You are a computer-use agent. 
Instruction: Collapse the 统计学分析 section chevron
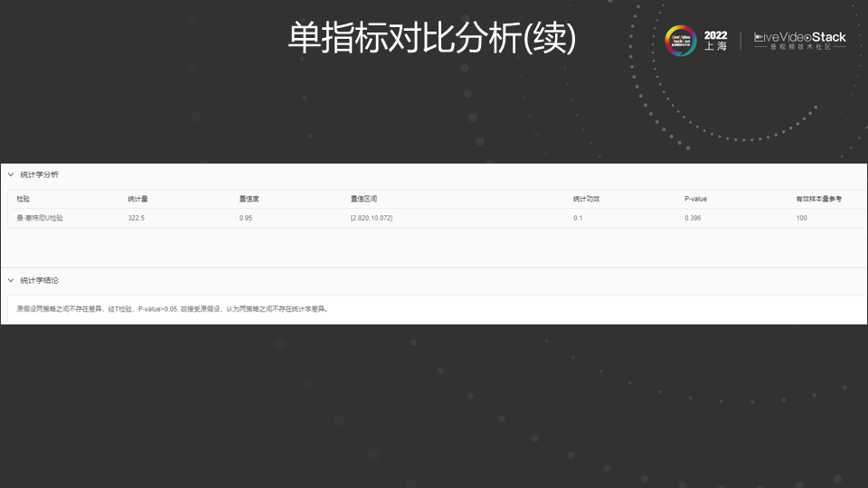point(11,174)
